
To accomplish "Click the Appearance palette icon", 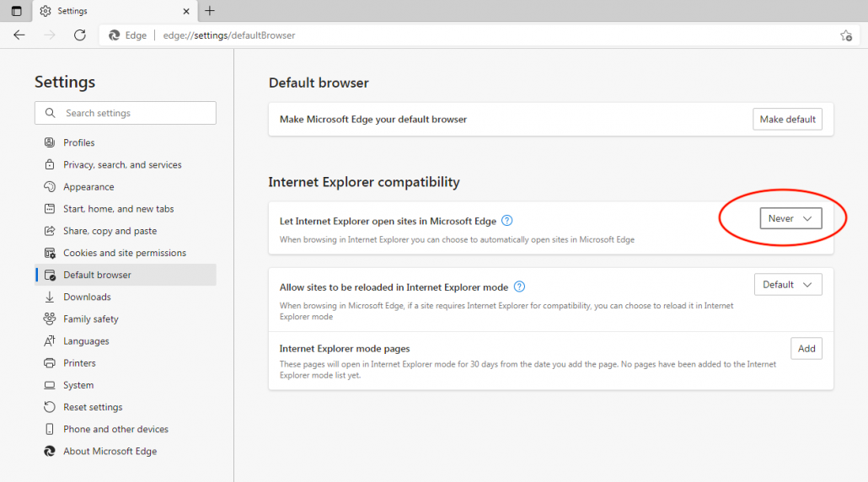I will pos(50,187).
